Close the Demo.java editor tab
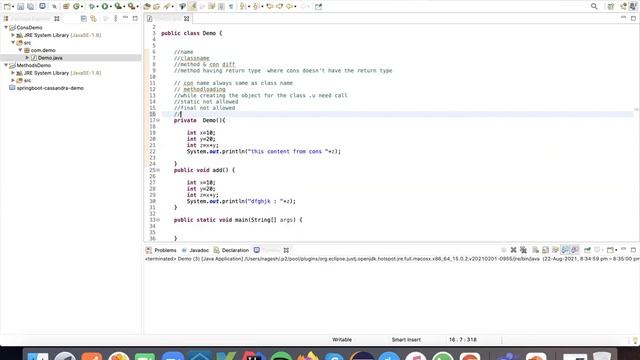Image resolution: width=640 pixels, height=360 pixels. [x=187, y=18]
